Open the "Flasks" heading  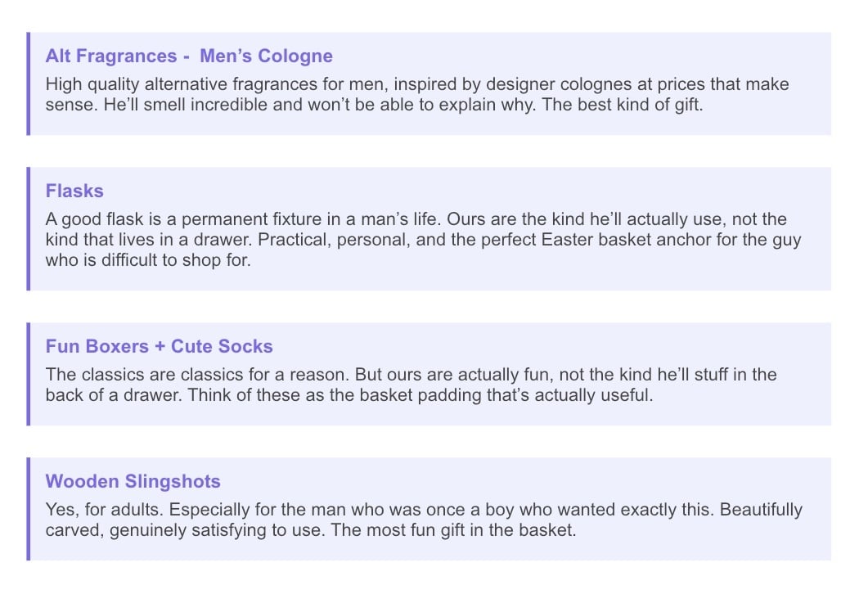74,191
